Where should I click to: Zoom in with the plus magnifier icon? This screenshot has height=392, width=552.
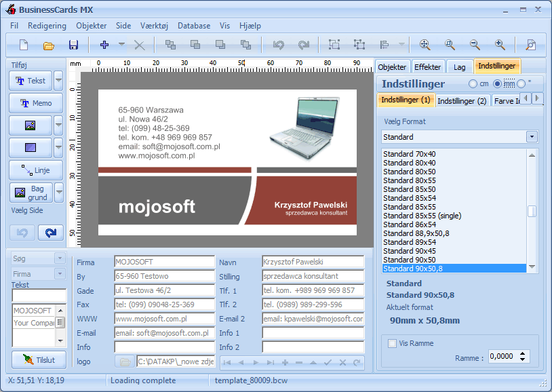pyautogui.click(x=500, y=45)
